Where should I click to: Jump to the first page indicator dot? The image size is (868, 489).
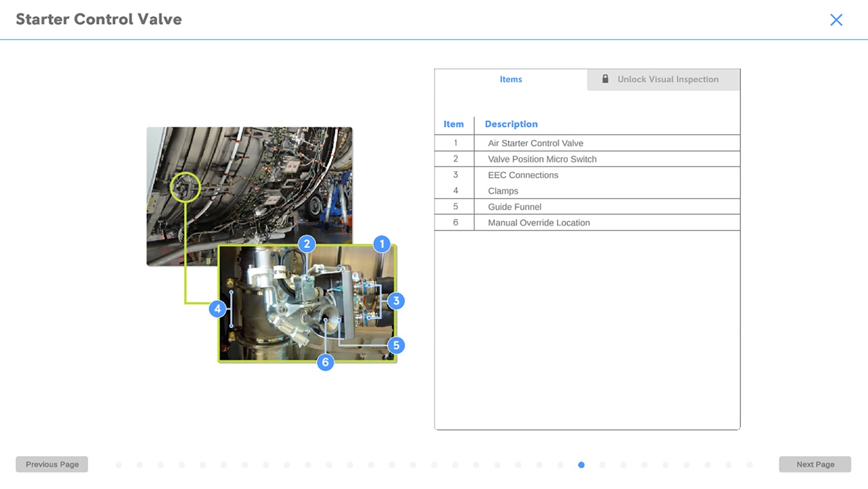(x=118, y=465)
